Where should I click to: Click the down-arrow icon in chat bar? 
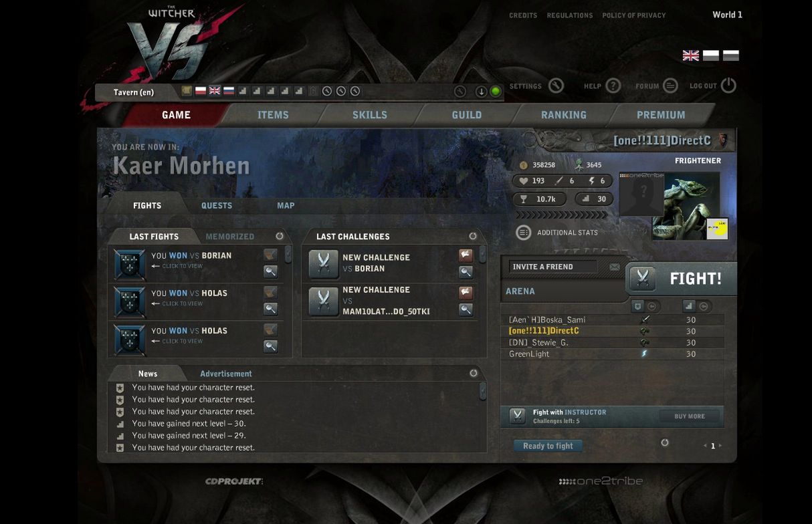pos(481,92)
